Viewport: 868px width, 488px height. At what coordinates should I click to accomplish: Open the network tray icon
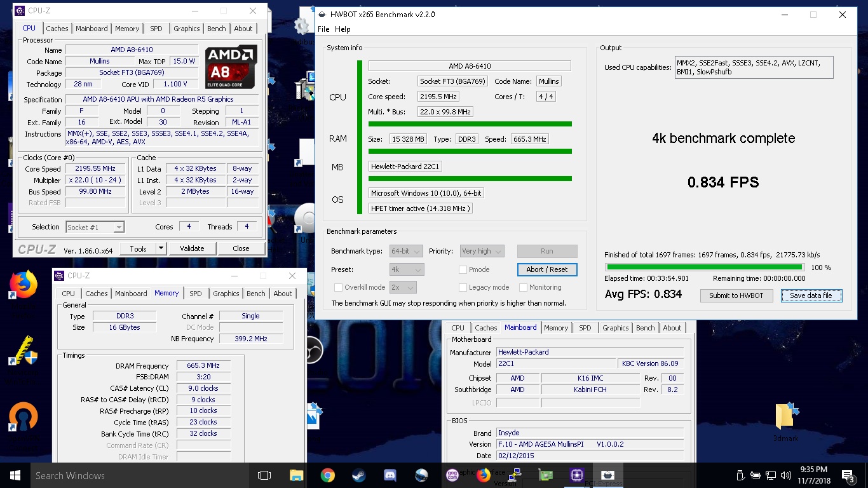coord(771,475)
